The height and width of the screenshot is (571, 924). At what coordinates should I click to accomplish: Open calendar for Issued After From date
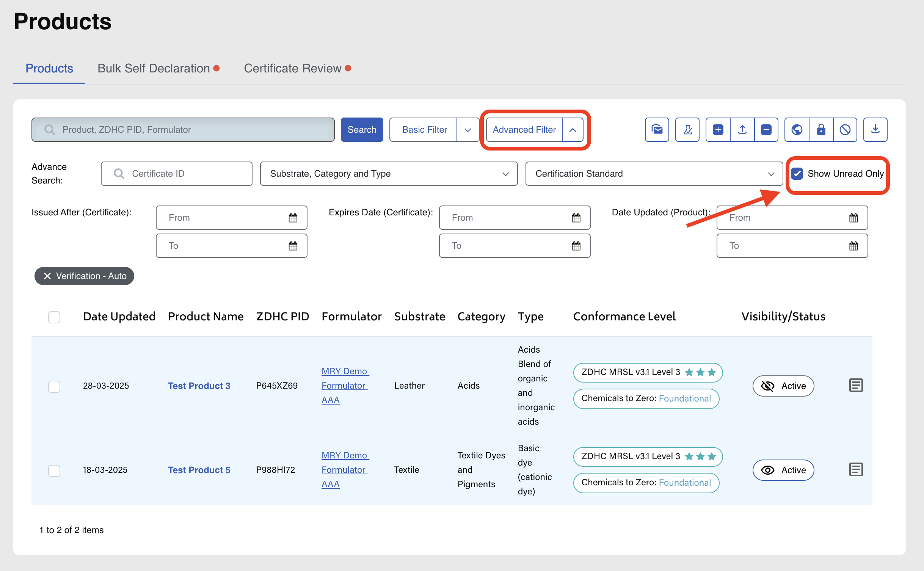[x=293, y=218]
